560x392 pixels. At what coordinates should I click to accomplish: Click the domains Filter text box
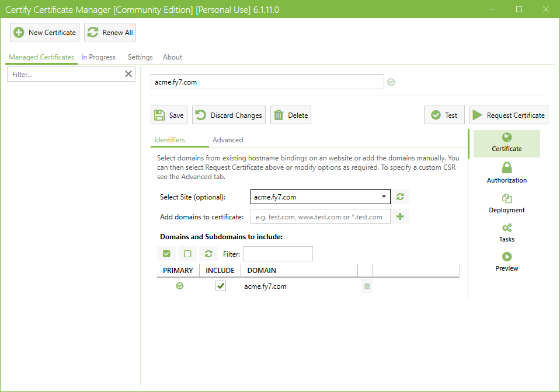coord(278,254)
